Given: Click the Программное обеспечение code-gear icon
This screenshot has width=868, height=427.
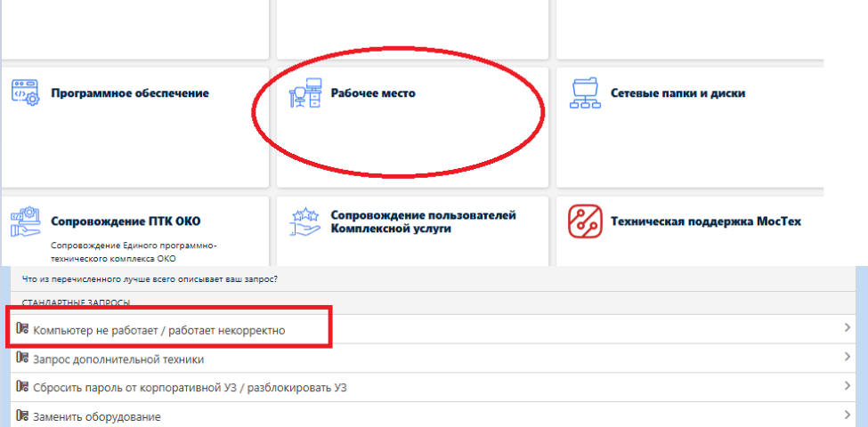Looking at the screenshot, I should pos(26,93).
